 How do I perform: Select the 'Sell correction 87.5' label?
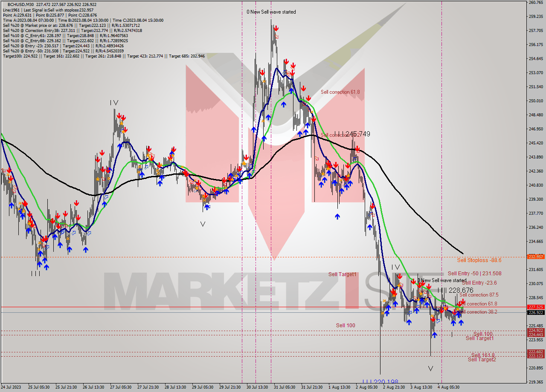pos(479,295)
